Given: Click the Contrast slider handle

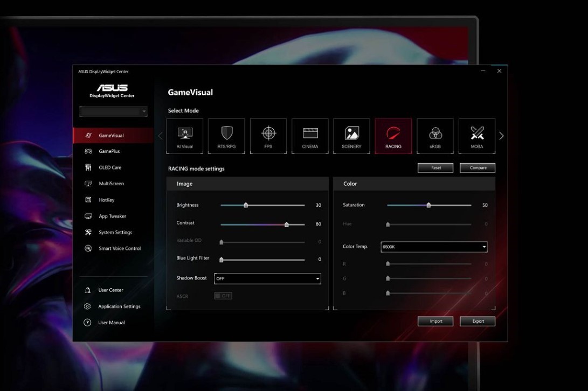Looking at the screenshot, I should (x=287, y=224).
